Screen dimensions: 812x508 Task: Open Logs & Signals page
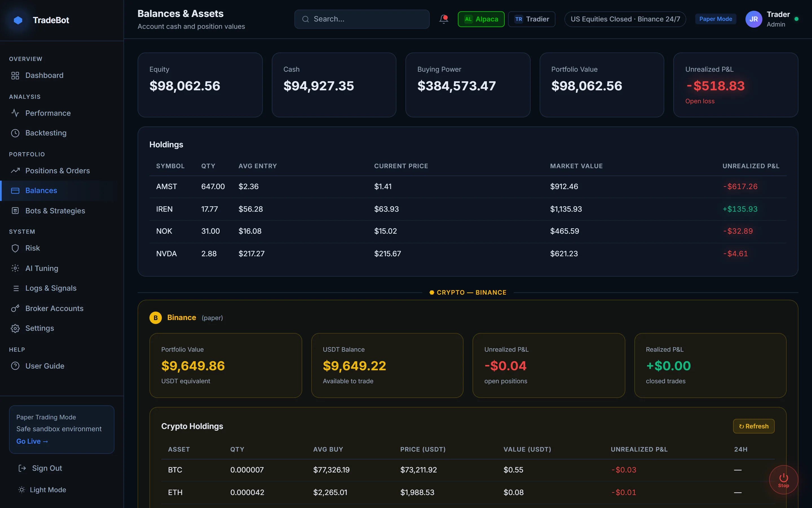(x=62, y=288)
